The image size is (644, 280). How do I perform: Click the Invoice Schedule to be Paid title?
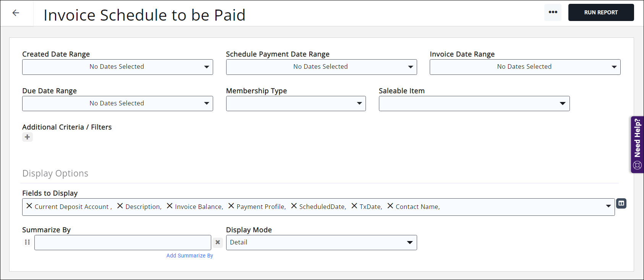click(x=144, y=15)
